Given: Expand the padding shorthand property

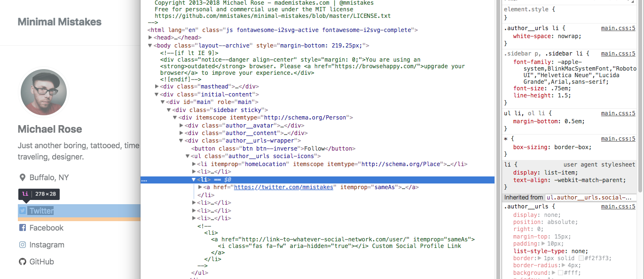Looking at the screenshot, I should pyautogui.click(x=543, y=244).
